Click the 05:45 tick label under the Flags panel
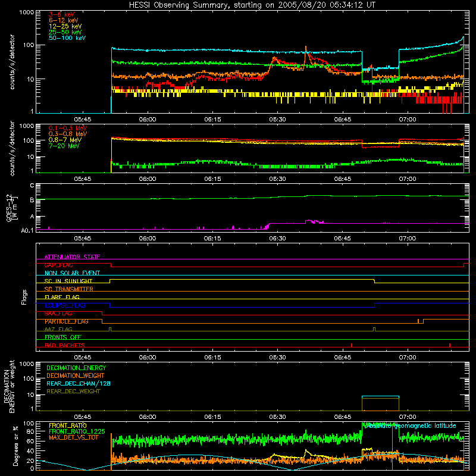The image size is (476, 476). click(83, 358)
